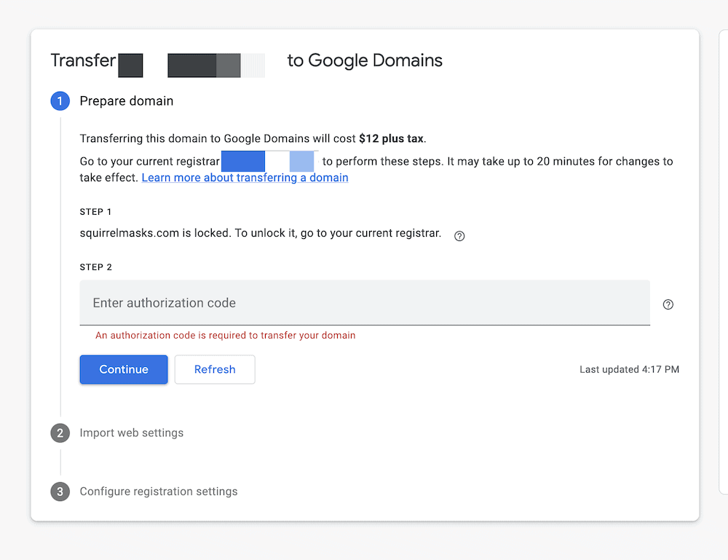Click the authorization code required error message
Viewport: 728px width, 560px height.
pyautogui.click(x=225, y=335)
